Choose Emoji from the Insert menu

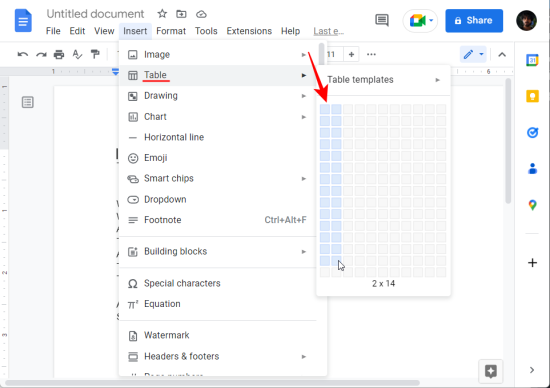[x=217, y=158]
